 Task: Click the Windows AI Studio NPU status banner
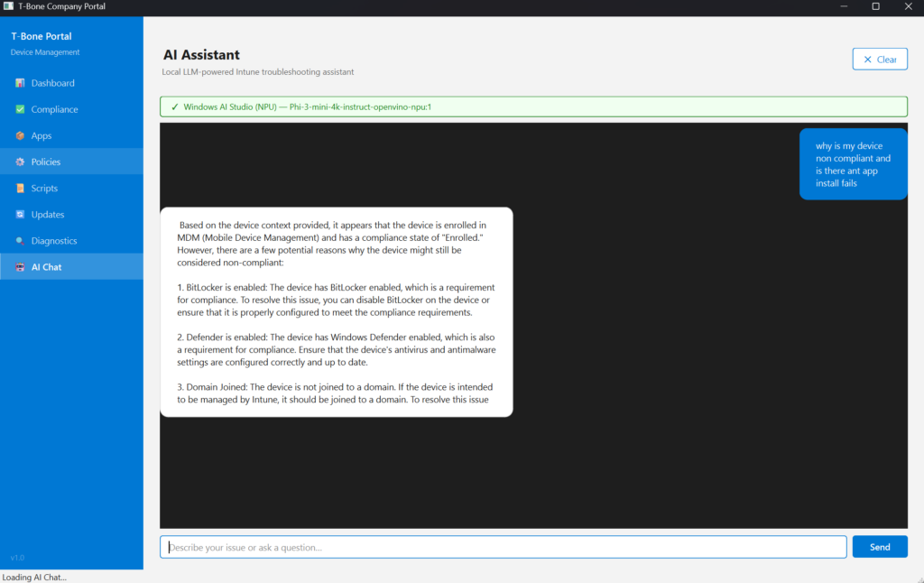click(x=532, y=106)
